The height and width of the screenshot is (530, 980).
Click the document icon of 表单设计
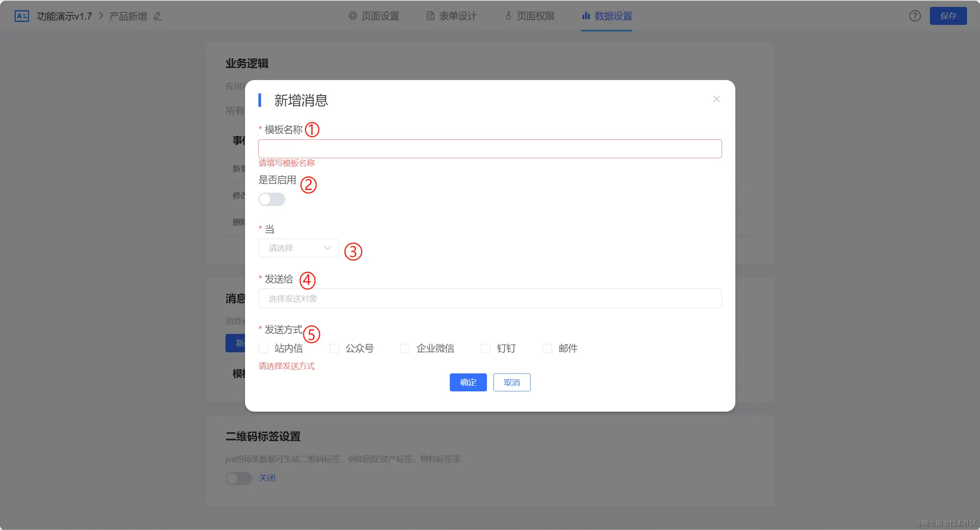[x=431, y=16]
